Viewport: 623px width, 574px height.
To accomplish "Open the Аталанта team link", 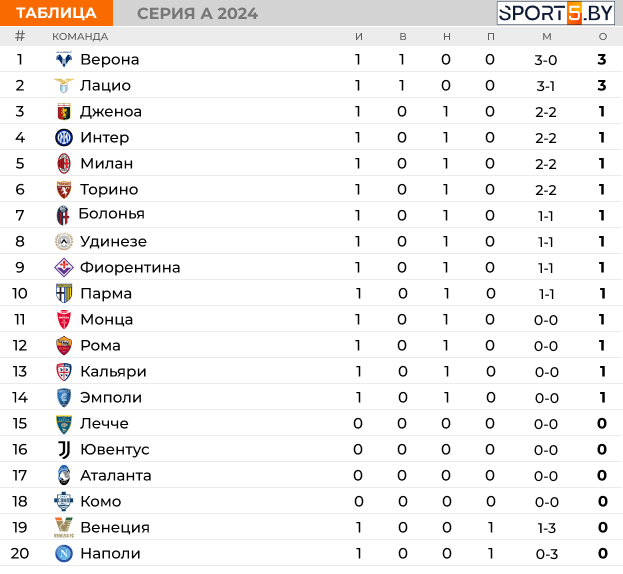I will click(116, 475).
